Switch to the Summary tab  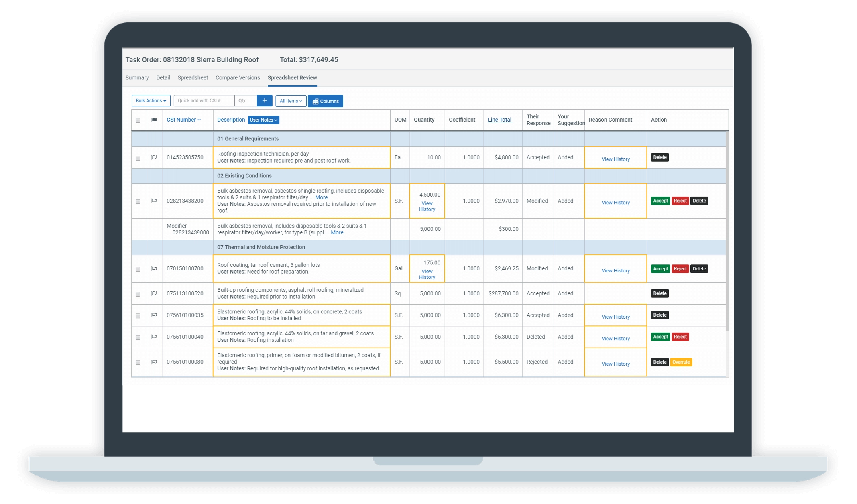click(x=137, y=78)
